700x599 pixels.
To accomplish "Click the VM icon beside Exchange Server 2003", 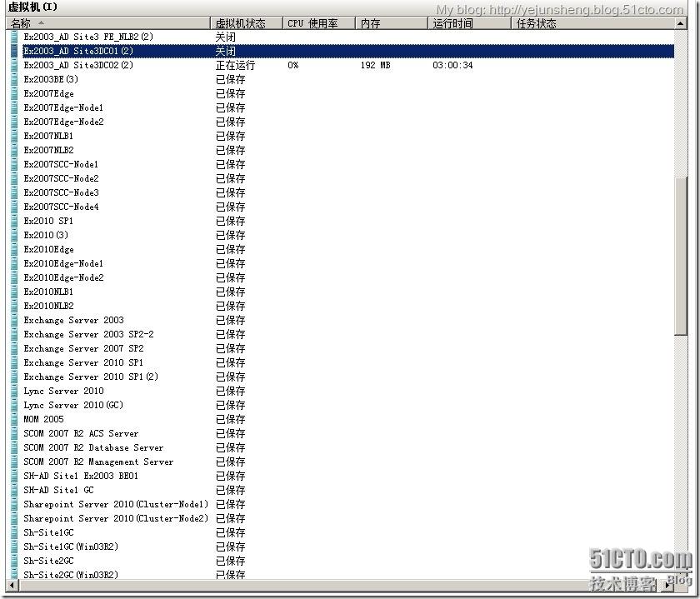I will [14, 321].
